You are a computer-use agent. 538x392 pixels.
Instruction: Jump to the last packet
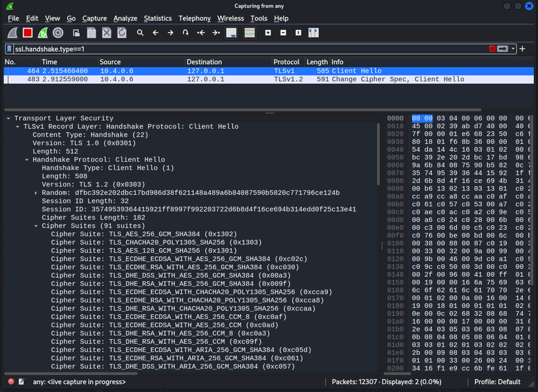[216, 33]
